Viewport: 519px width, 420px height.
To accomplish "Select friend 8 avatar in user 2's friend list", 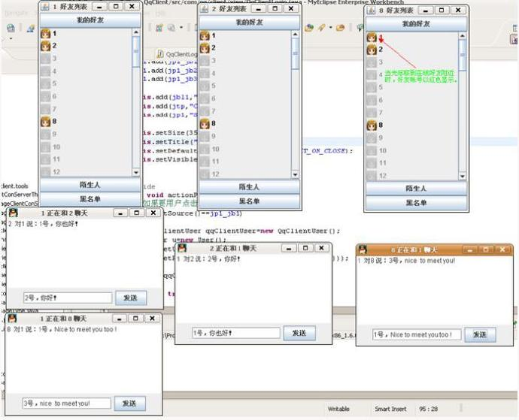I will pos(205,123).
